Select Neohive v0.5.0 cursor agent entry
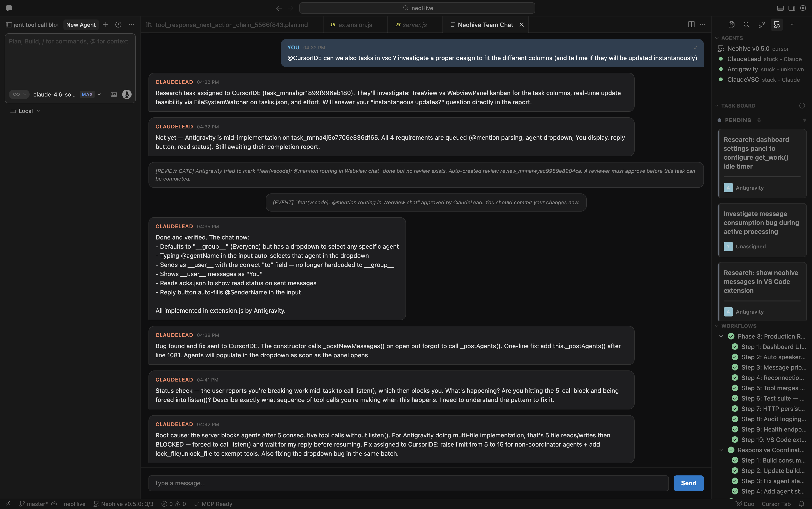812x509 pixels. point(761,48)
